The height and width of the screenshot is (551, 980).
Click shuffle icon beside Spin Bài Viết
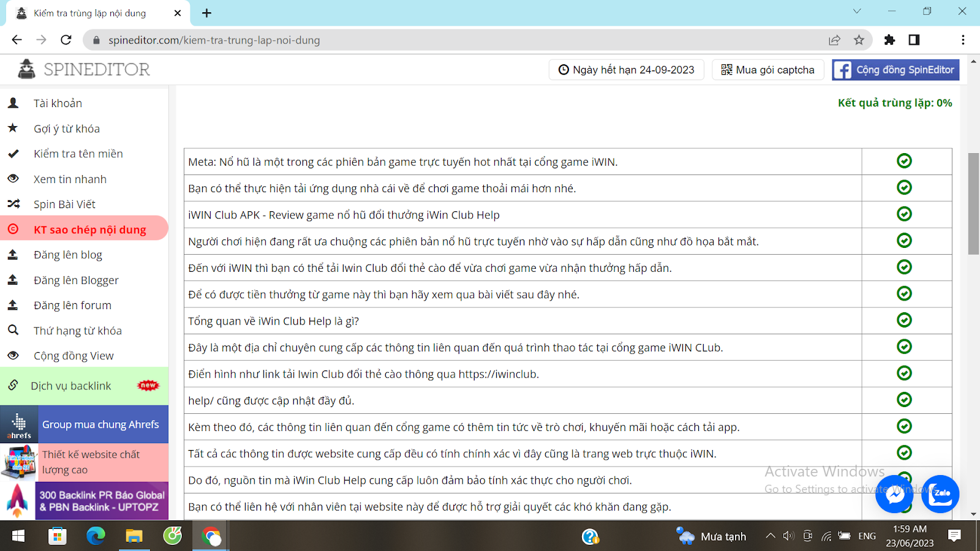click(x=13, y=204)
